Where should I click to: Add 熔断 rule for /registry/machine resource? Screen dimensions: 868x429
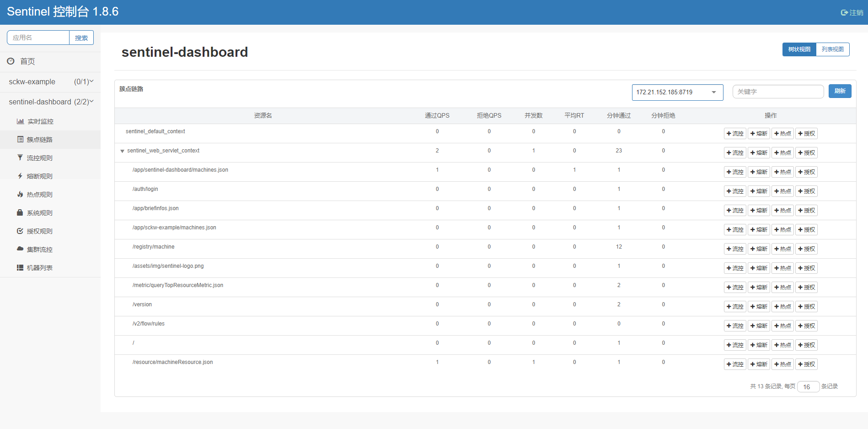(x=759, y=249)
